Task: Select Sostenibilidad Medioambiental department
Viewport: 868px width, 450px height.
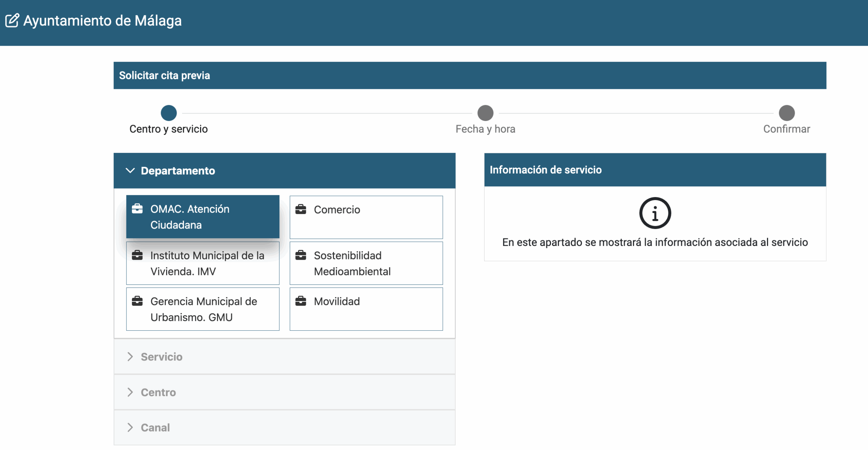Action: point(366,263)
